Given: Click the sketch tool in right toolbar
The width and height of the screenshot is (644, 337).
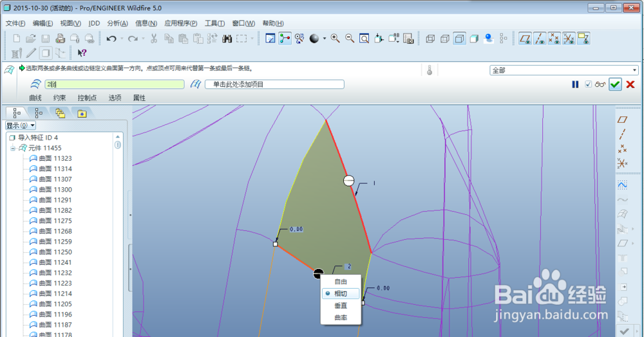Looking at the screenshot, I should pos(622,185).
